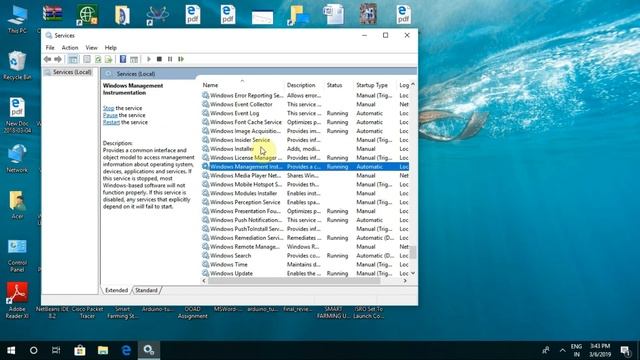Select the Windows Remediation Service row

point(305,238)
